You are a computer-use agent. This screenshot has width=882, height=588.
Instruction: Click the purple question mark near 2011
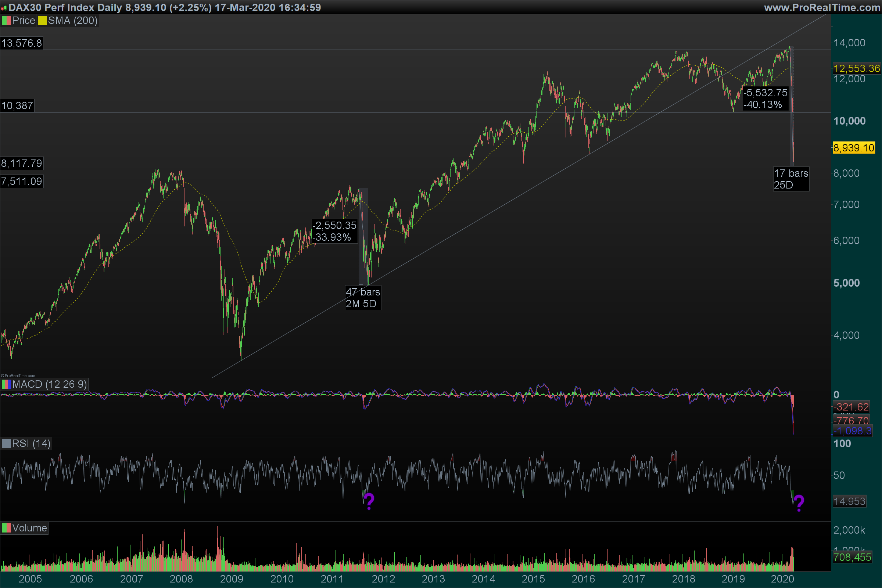(369, 502)
